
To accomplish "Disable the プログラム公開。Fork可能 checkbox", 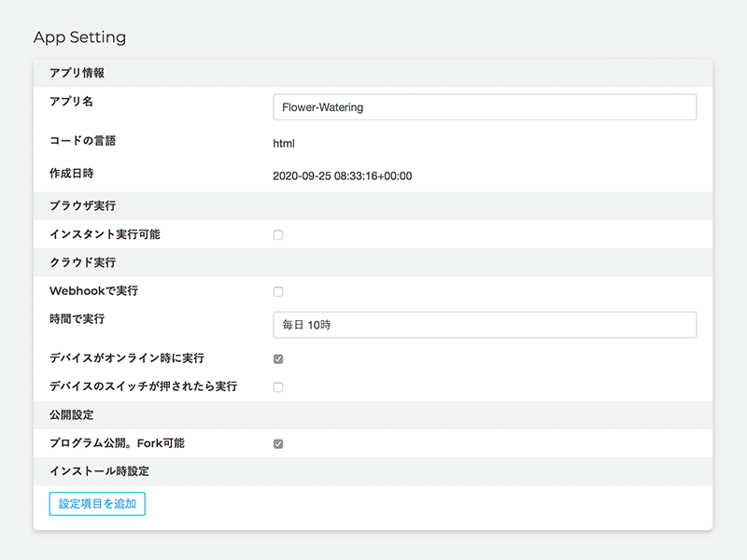I will pos(278,444).
